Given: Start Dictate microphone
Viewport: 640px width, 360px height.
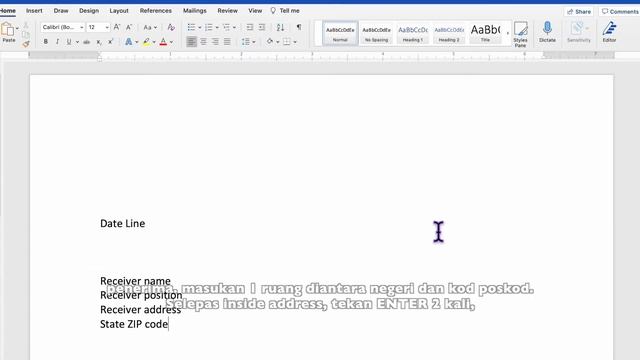Looking at the screenshot, I should coord(547,32).
